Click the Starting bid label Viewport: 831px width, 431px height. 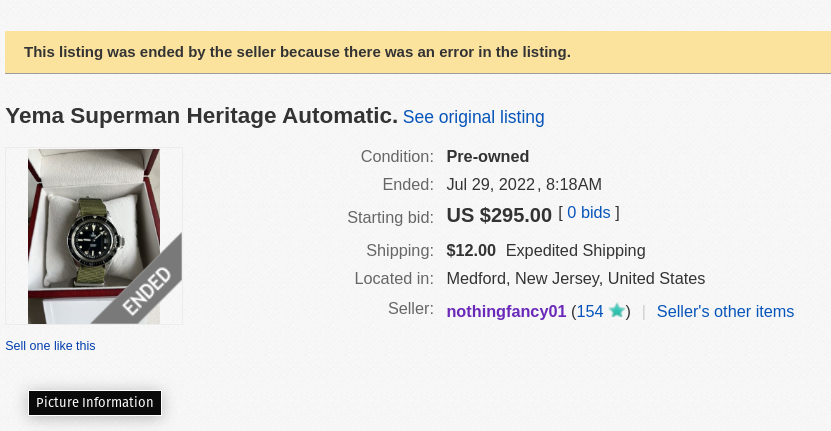point(390,216)
